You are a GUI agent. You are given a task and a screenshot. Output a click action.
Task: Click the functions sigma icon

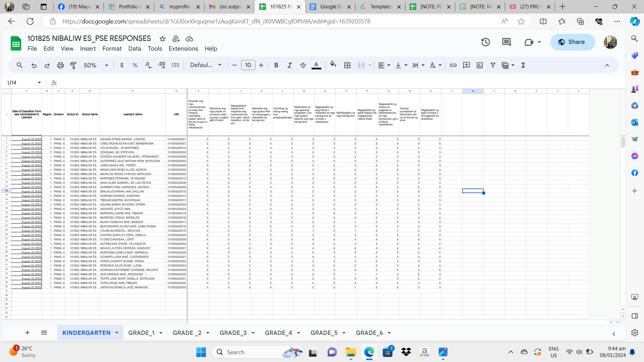click(x=523, y=65)
